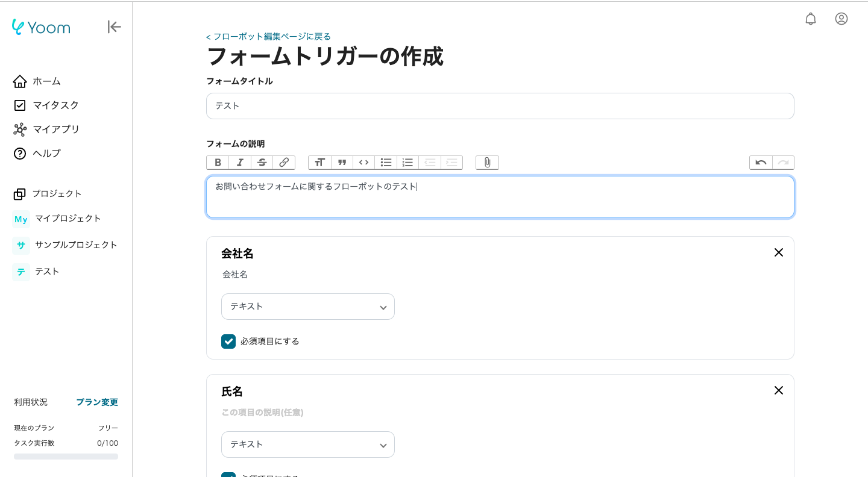Insert a quote block

[342, 163]
